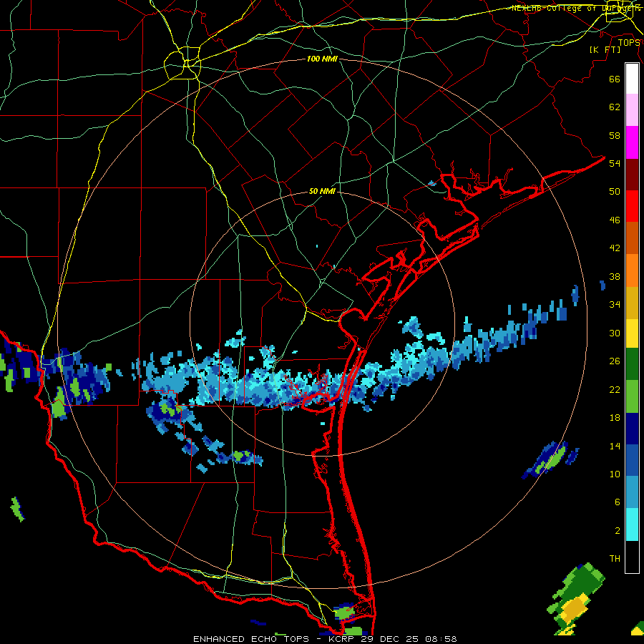Click the '100 NMI' range ring label
The height and width of the screenshot is (644, 644).
click(x=322, y=59)
